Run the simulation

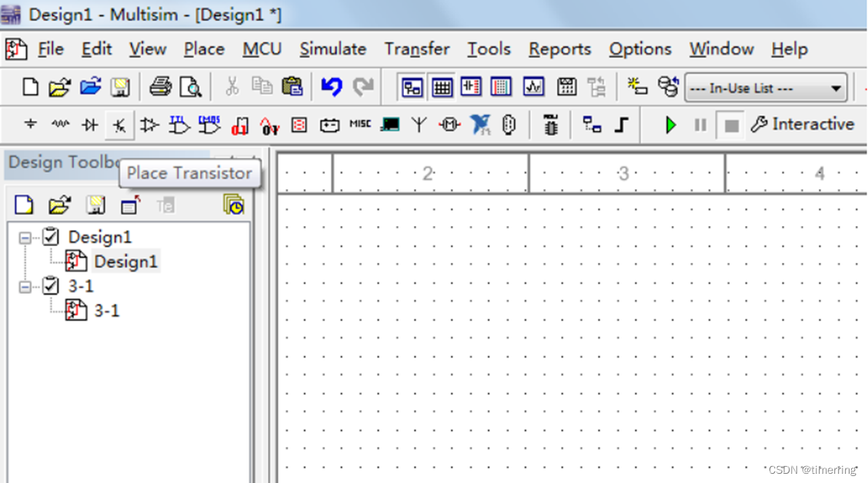point(670,125)
